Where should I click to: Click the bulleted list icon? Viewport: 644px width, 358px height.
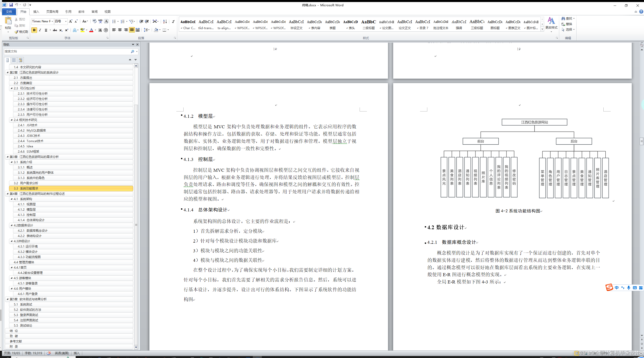(x=114, y=22)
